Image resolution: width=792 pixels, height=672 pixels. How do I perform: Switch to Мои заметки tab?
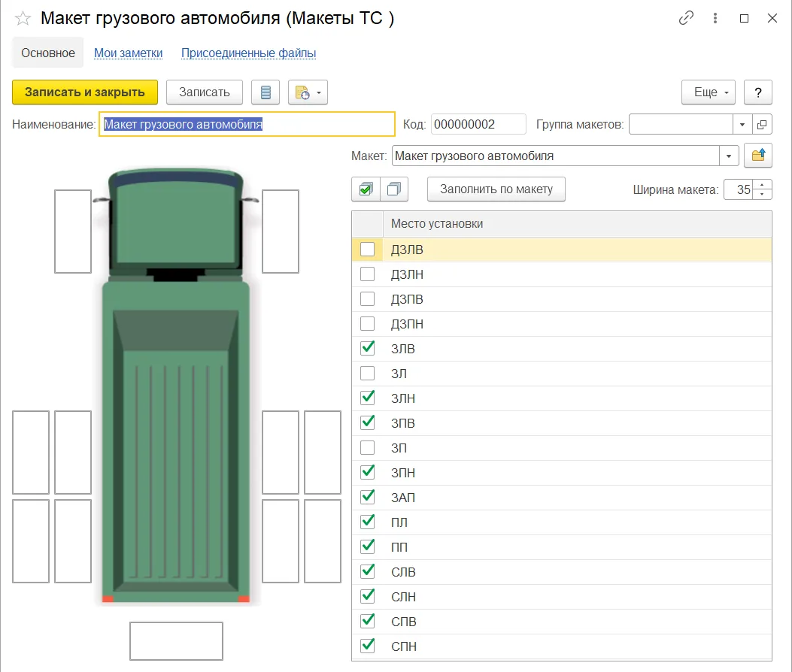click(x=129, y=53)
